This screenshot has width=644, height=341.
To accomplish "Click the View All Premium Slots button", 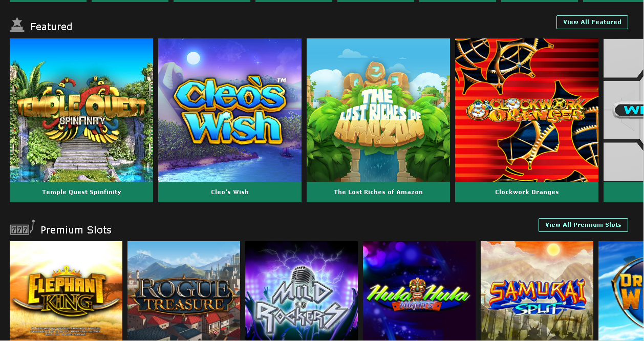I will tap(583, 225).
